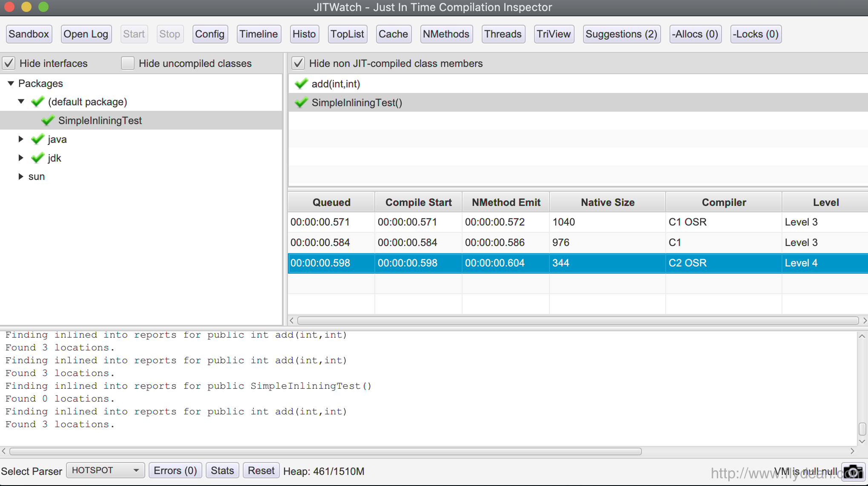Viewport: 868px width, 486px height.
Task: Uncheck Hide interfaces checkbox
Action: (9, 64)
